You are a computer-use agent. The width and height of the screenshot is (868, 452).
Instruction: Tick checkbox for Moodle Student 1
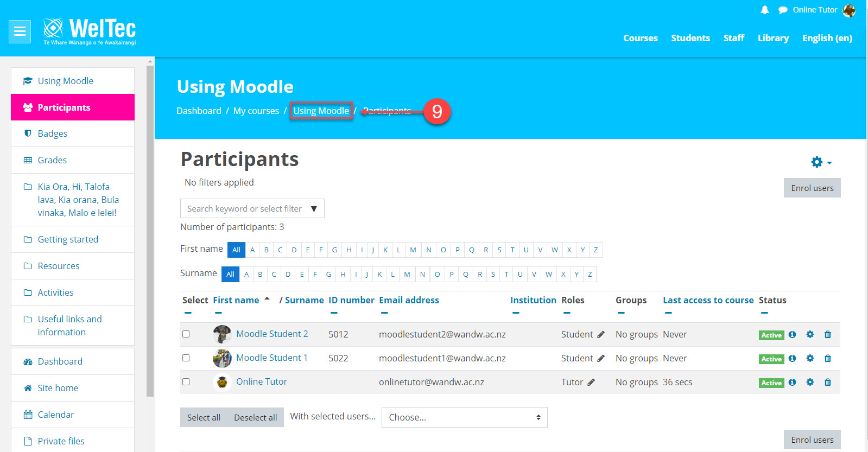(186, 358)
